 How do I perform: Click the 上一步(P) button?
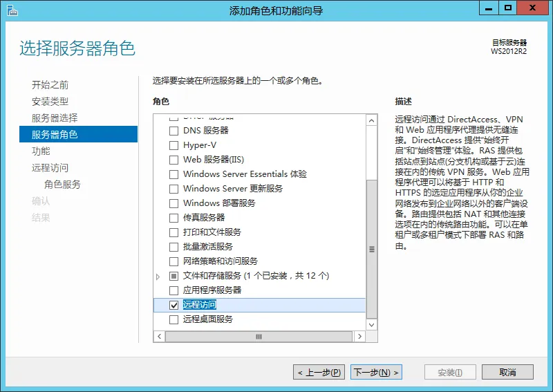coord(319,372)
